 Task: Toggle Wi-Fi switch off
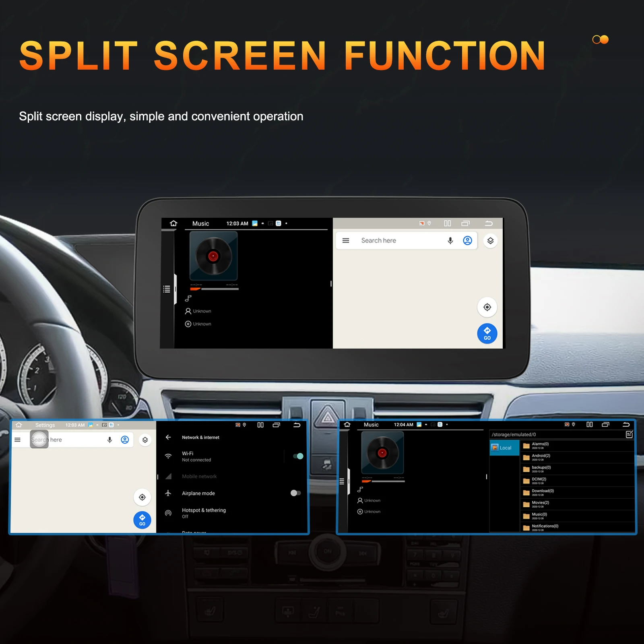(x=298, y=456)
